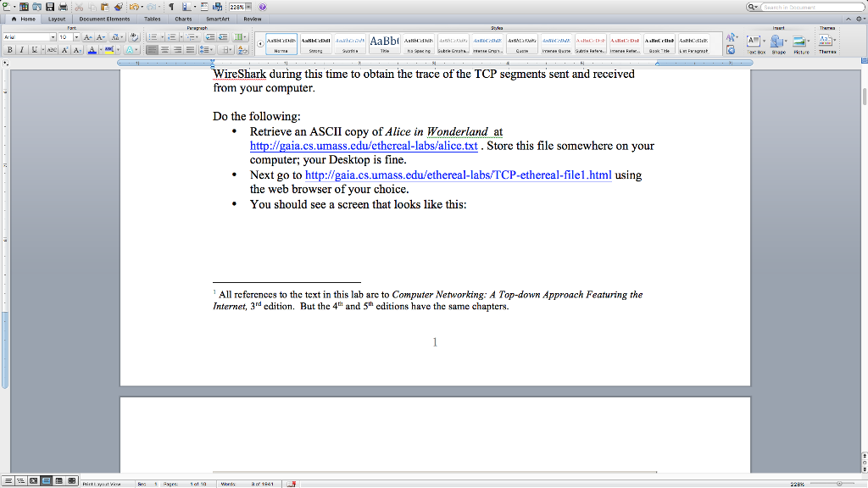Open the font size dropdown

coord(77,37)
